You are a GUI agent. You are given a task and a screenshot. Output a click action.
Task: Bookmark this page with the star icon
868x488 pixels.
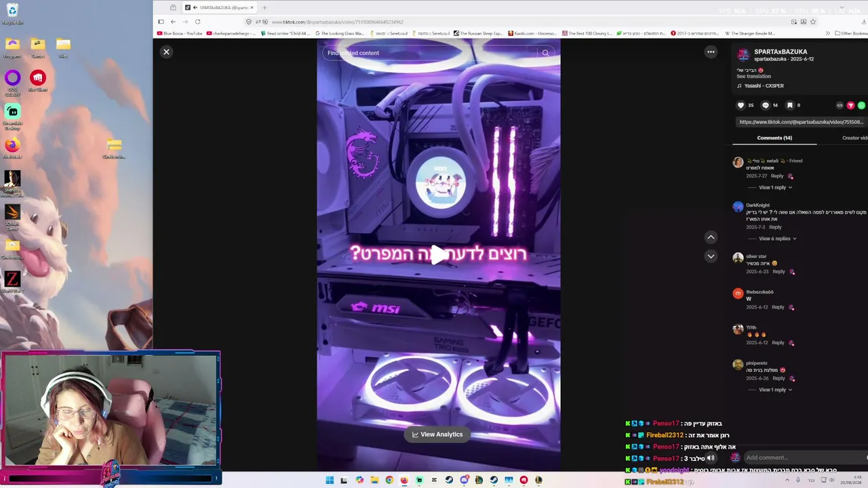coord(813,22)
